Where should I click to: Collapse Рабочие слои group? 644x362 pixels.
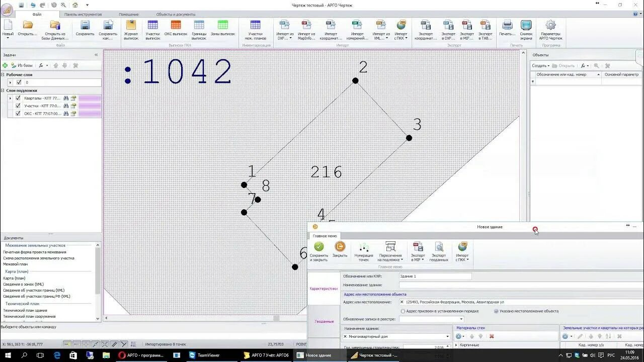pos(3,74)
